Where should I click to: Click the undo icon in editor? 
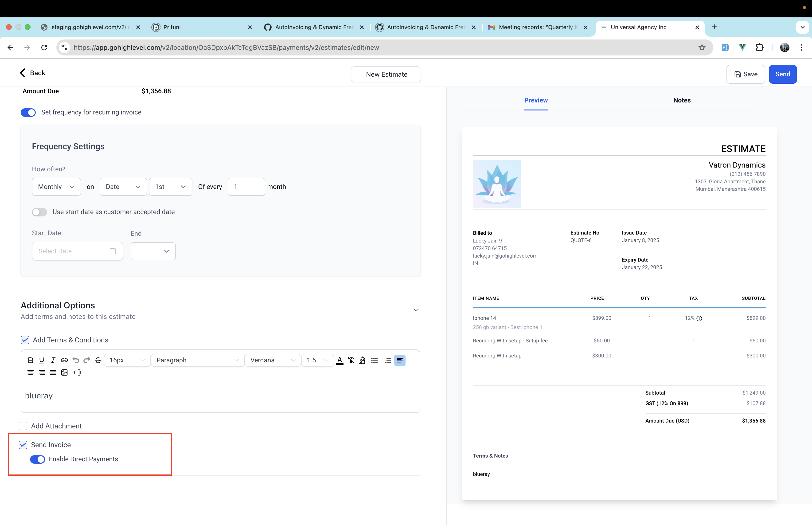click(76, 360)
